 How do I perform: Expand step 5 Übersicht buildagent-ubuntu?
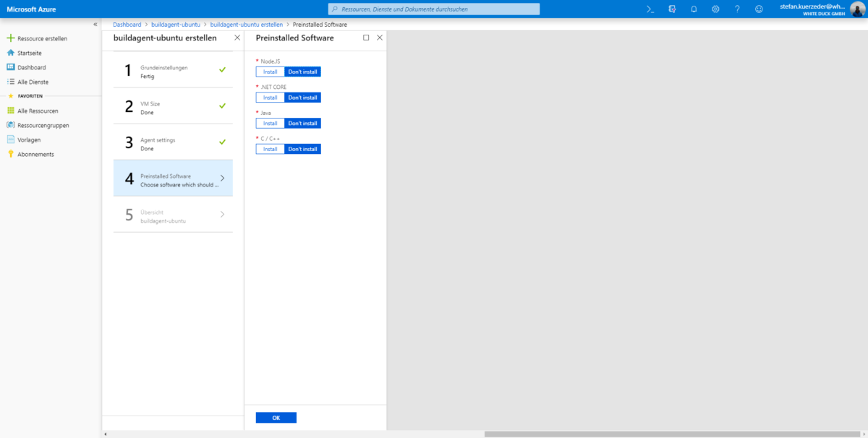173,215
